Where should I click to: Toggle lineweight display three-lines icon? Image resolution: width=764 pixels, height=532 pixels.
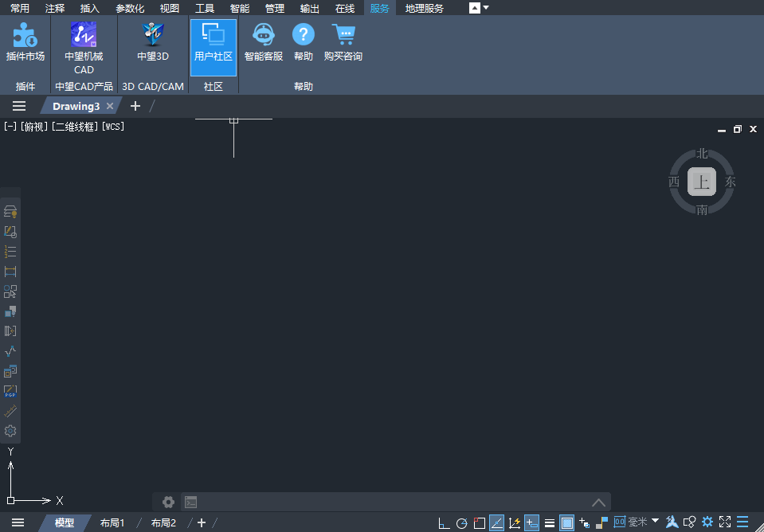click(550, 523)
